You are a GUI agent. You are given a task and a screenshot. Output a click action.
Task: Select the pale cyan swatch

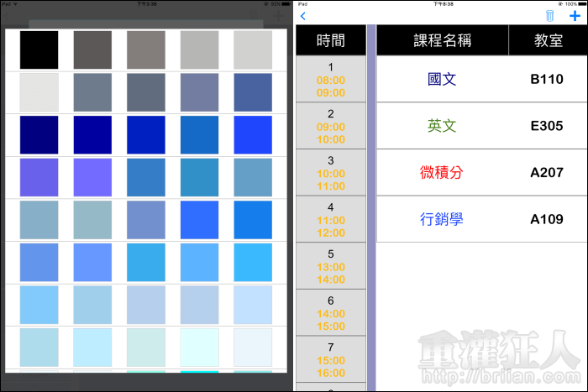pyautogui.click(x=199, y=347)
